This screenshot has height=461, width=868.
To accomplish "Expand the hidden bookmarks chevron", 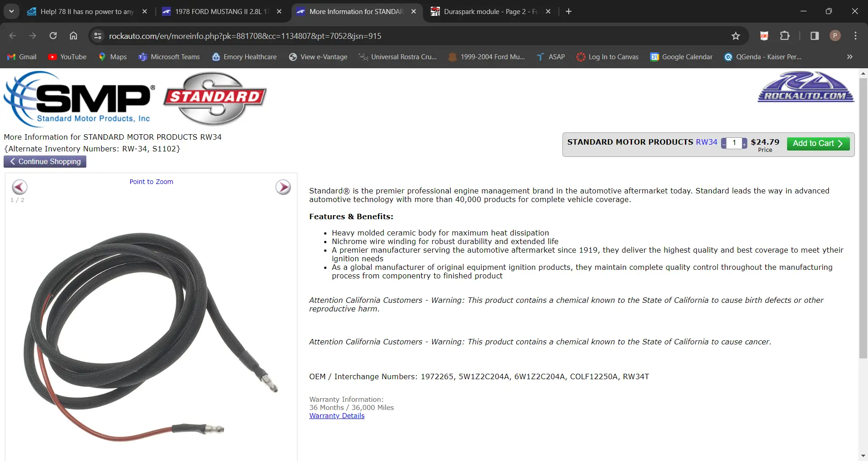I will pyautogui.click(x=849, y=57).
